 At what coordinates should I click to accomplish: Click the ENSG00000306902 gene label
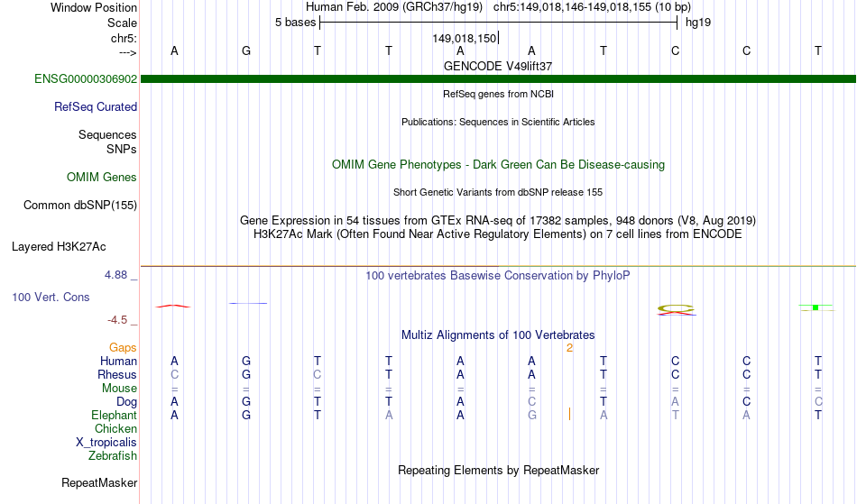[x=86, y=79]
